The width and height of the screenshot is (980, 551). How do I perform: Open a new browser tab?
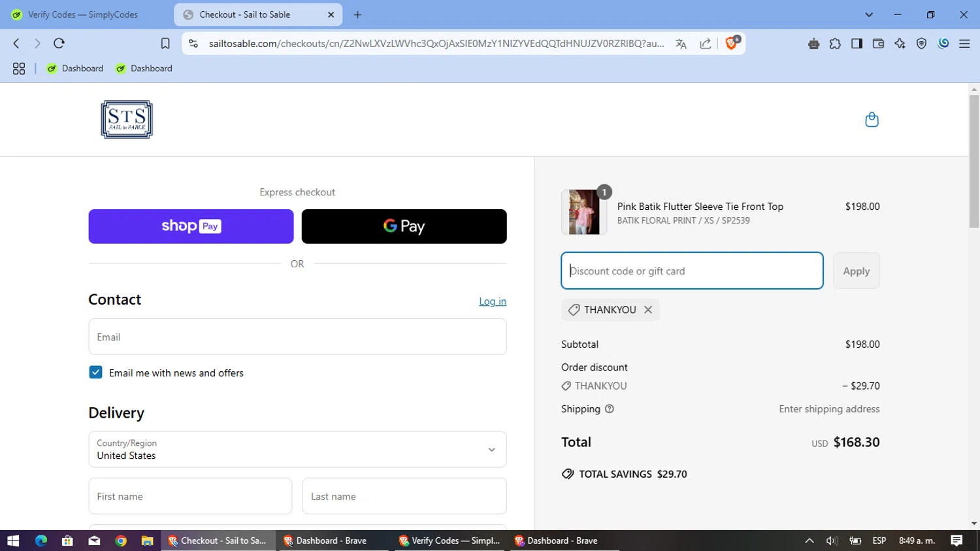(357, 14)
